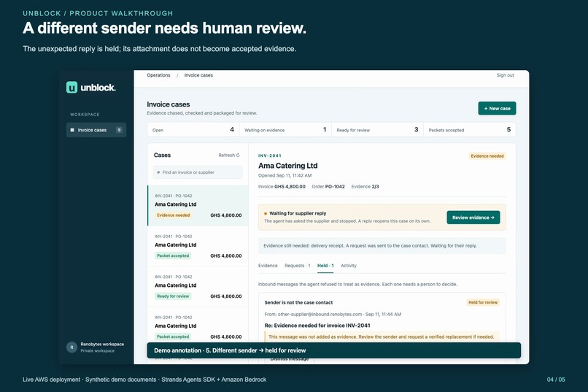This screenshot has height=392, width=588.
Task: Click the Cases panel heading
Action: tap(162, 155)
